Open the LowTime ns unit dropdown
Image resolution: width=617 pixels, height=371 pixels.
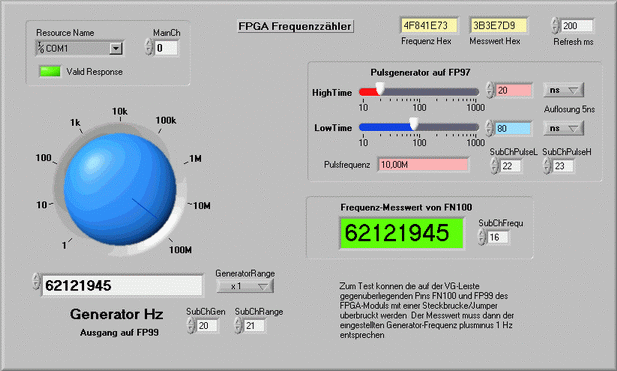(563, 128)
